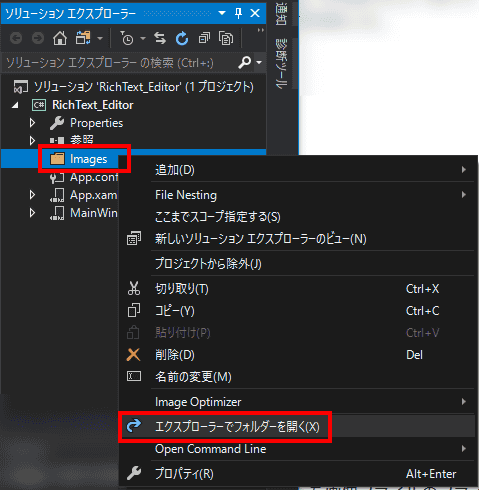Open the views switcher dropdown arrow

pyautogui.click(x=100, y=38)
